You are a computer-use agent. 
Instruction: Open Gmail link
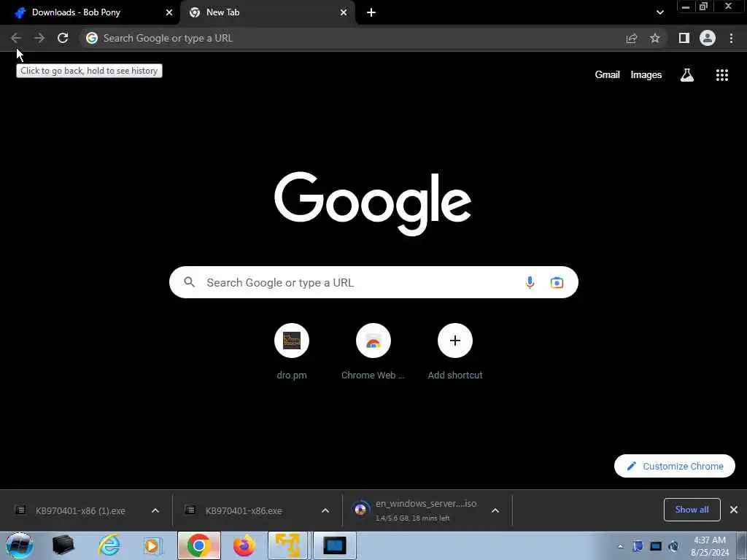pyautogui.click(x=608, y=75)
